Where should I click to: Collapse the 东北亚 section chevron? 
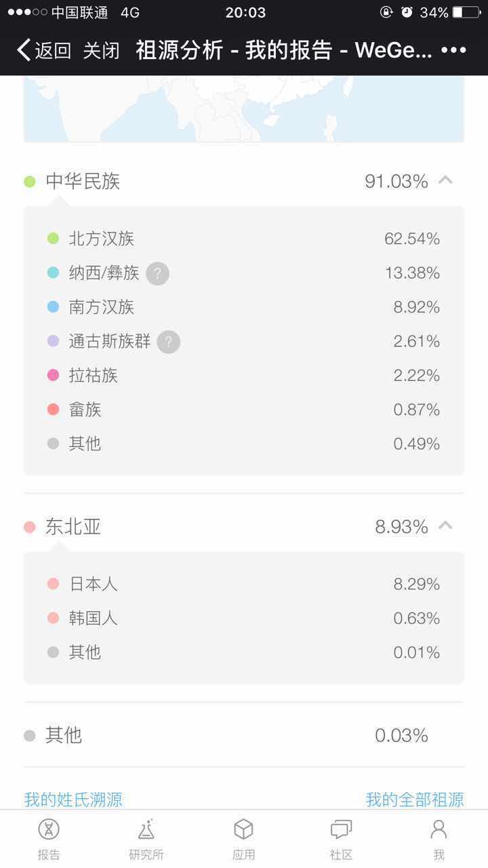(x=445, y=526)
